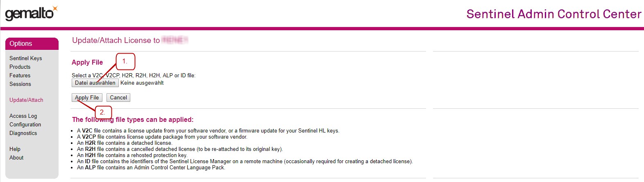
Task: Click the Update/Attach License page heading
Action: click(116, 40)
